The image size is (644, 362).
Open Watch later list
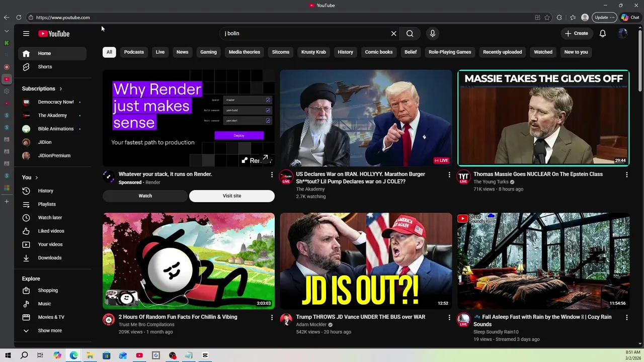52,218
